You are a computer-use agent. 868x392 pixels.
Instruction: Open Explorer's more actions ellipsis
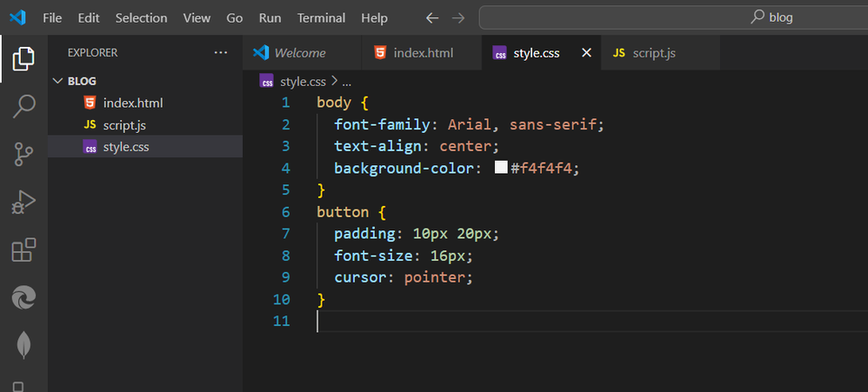click(x=220, y=53)
